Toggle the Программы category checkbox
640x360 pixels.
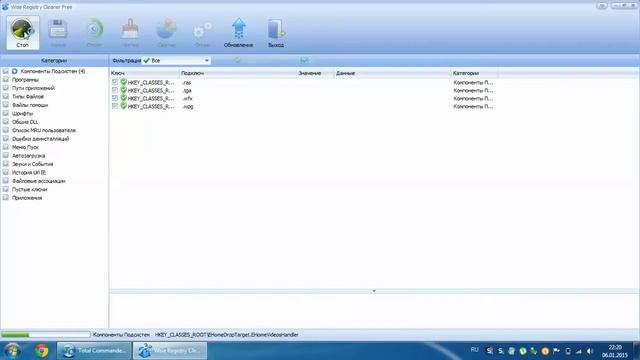coord(6,80)
